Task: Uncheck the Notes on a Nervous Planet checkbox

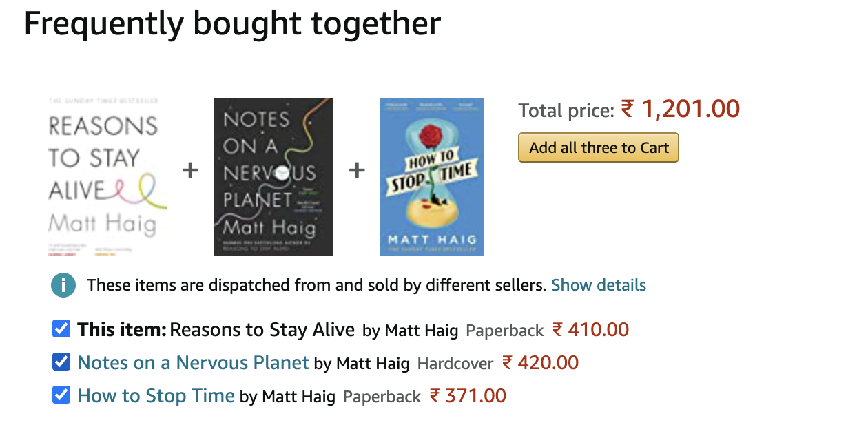Action: tap(61, 362)
